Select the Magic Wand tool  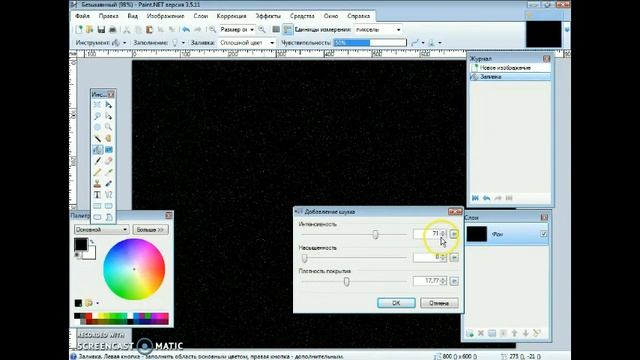point(97,139)
